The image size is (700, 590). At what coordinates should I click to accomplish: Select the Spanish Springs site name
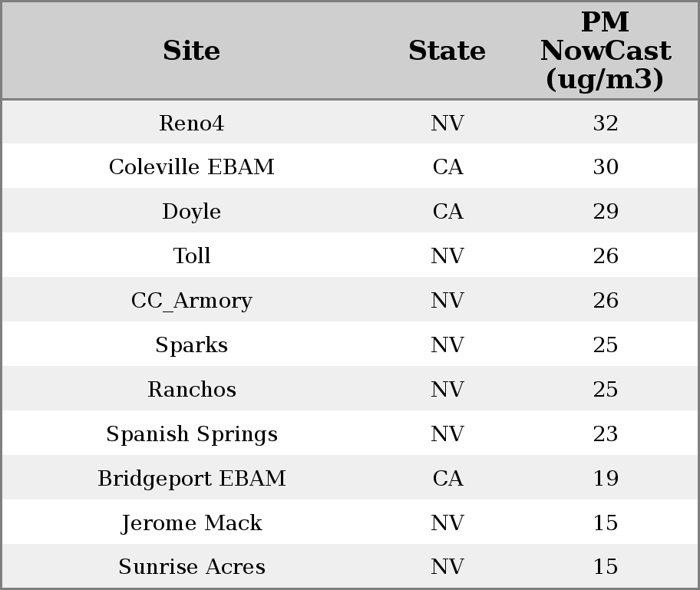[x=191, y=433]
